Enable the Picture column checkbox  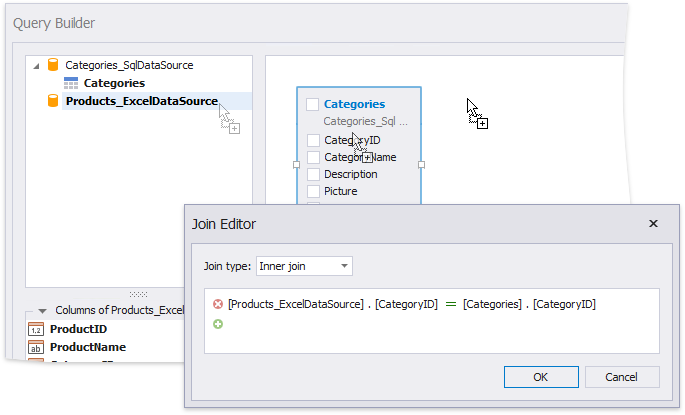pyautogui.click(x=313, y=191)
